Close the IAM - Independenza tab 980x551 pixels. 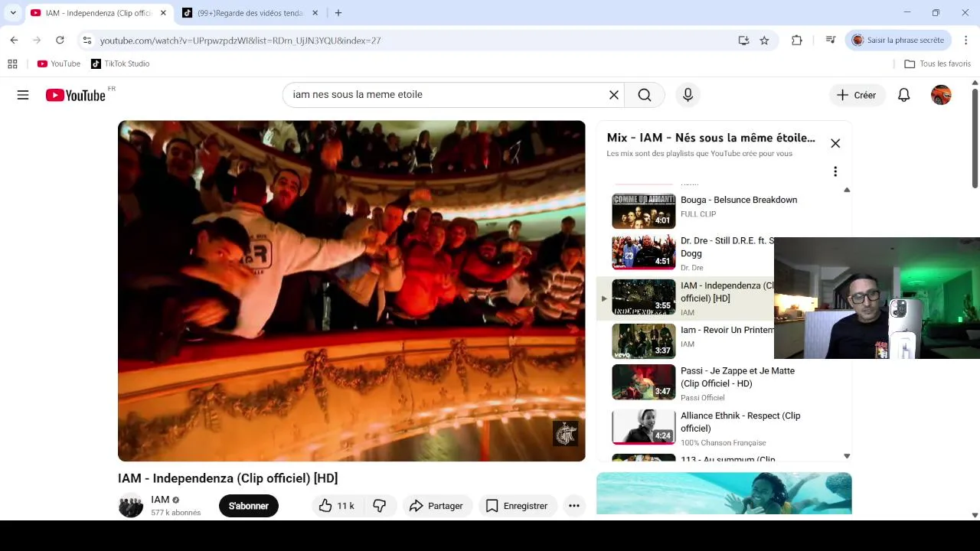163,13
